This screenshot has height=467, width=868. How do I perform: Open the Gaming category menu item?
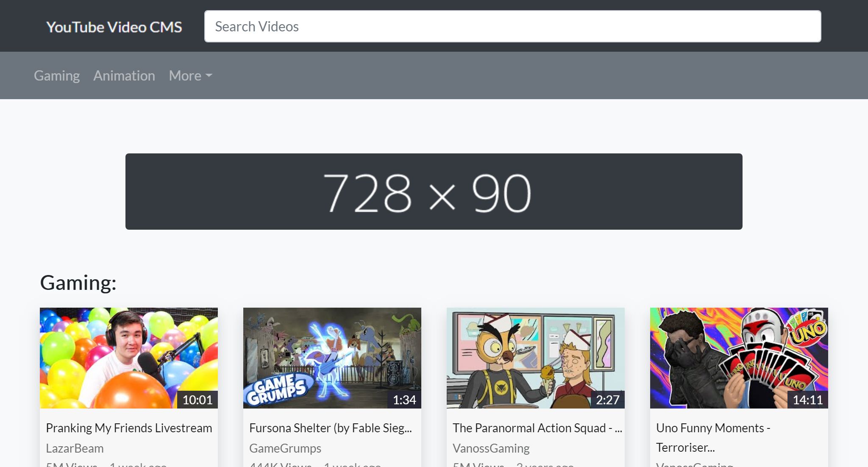click(57, 75)
